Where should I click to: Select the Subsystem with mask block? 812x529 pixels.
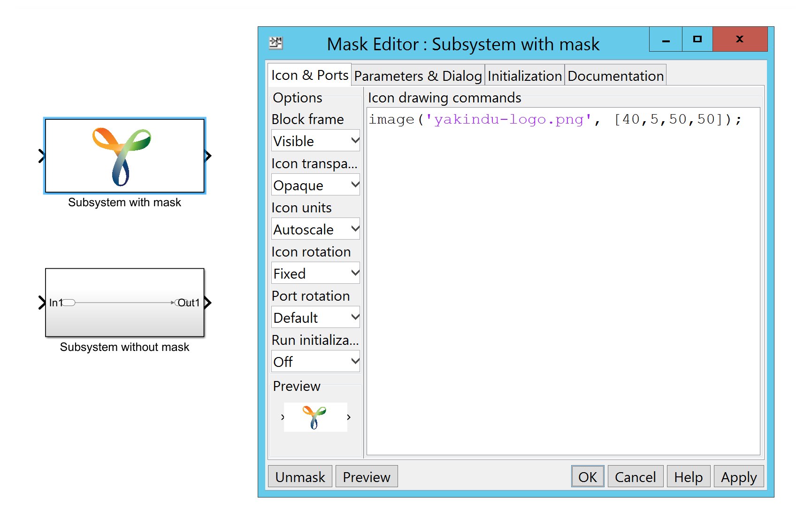point(125,156)
